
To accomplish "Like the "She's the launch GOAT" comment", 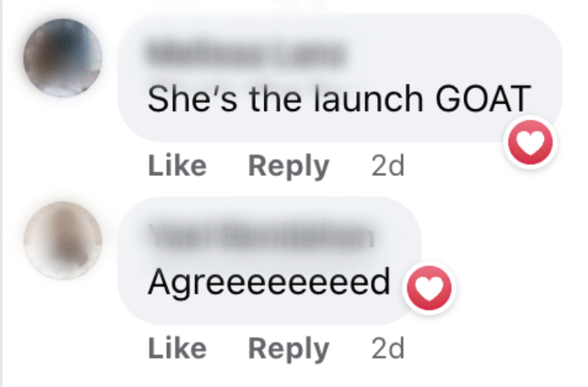I will pyautogui.click(x=178, y=166).
